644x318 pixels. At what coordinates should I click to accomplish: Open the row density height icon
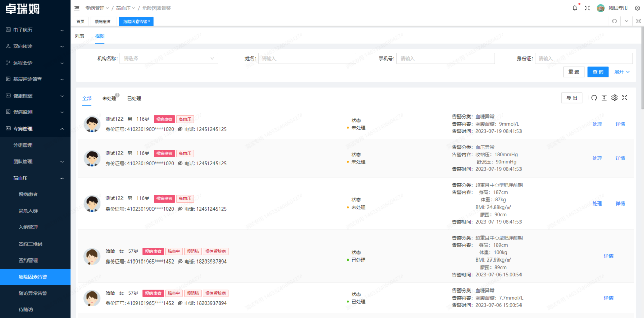click(604, 98)
